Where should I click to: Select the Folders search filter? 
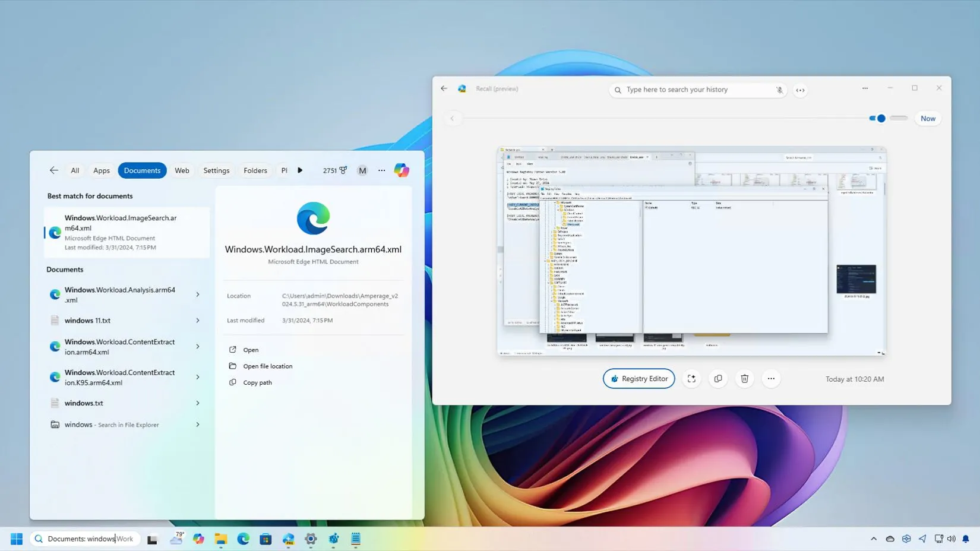click(255, 170)
